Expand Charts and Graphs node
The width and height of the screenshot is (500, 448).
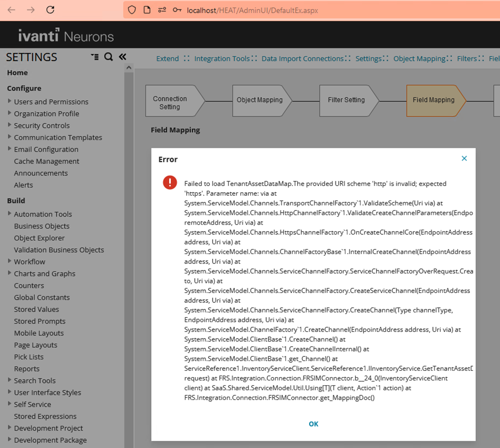coord(10,273)
